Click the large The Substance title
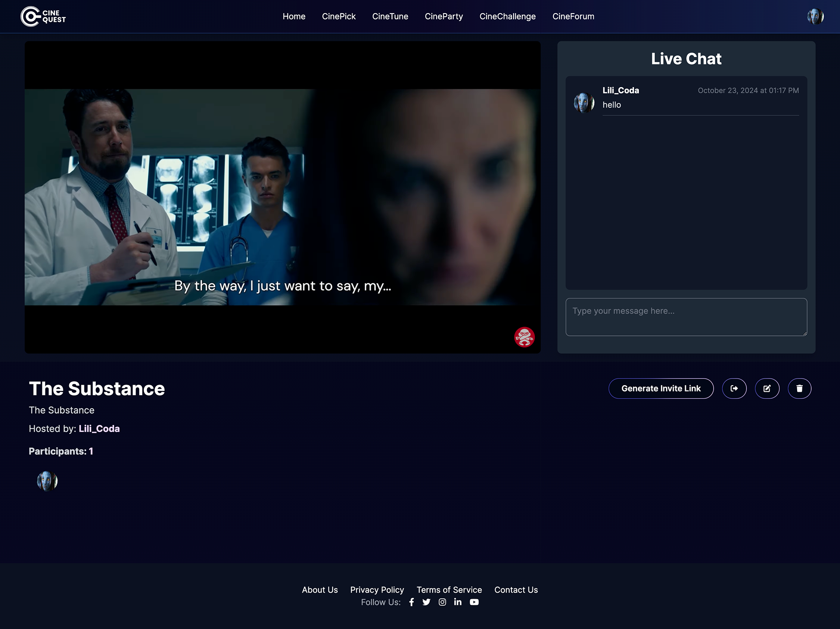This screenshot has width=840, height=629. coord(97,388)
